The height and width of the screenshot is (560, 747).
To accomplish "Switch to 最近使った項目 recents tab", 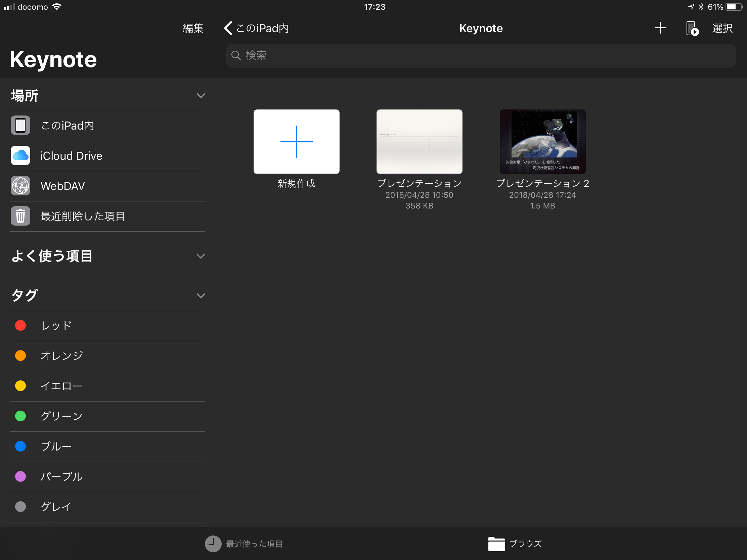I will [244, 544].
